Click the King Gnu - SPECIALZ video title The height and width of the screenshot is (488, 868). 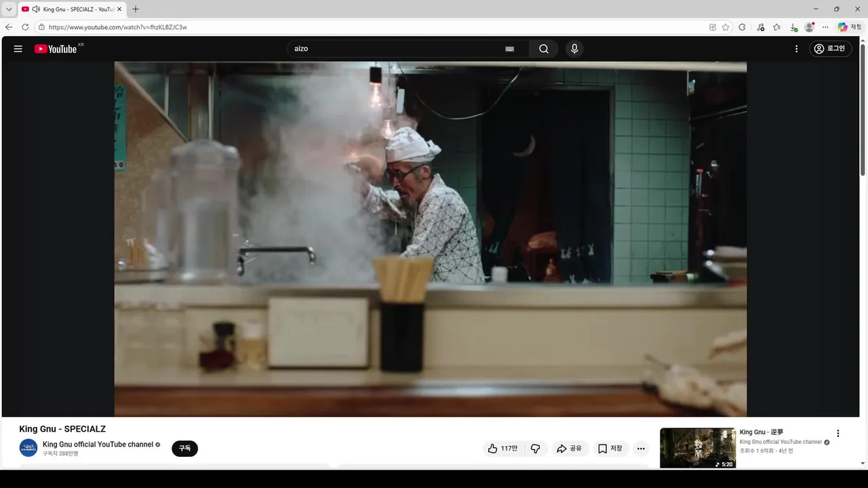click(62, 429)
